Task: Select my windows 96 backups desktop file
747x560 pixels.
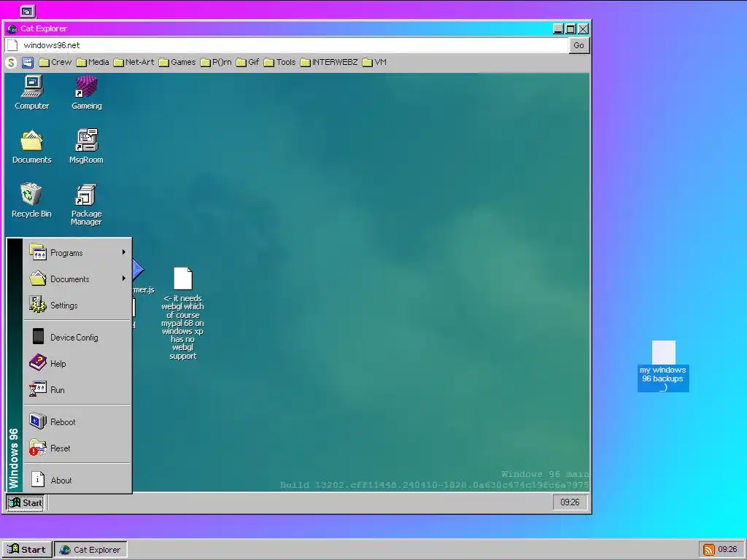Action: coord(663,366)
